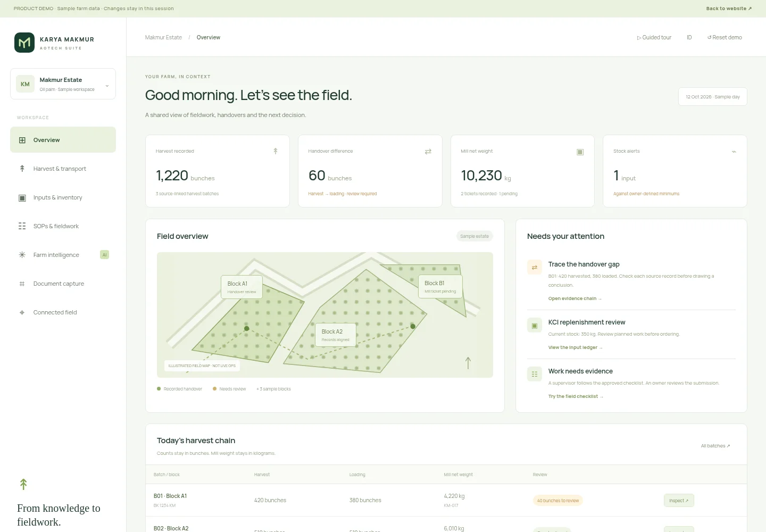The image size is (766, 532).
Task: Click the north arrow on field map
Action: (468, 363)
